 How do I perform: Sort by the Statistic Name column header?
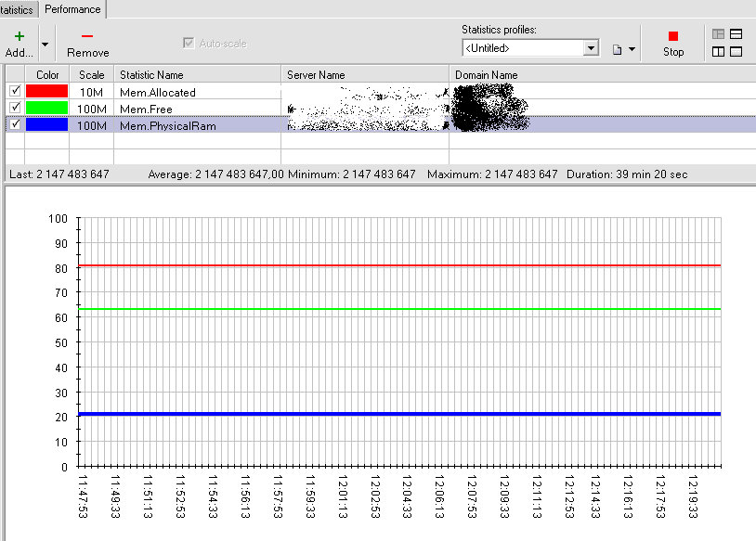pyautogui.click(x=151, y=74)
